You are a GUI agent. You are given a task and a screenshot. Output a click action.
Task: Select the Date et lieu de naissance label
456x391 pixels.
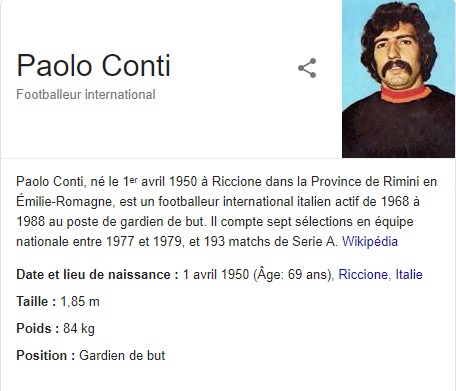pyautogui.click(x=98, y=275)
